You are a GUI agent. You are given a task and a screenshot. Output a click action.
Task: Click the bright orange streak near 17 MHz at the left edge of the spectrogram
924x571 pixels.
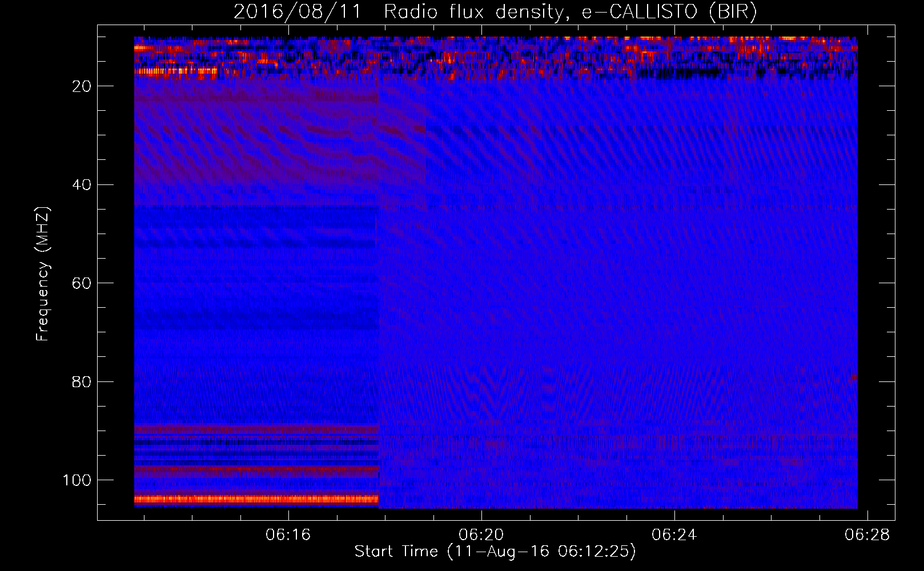coord(176,71)
